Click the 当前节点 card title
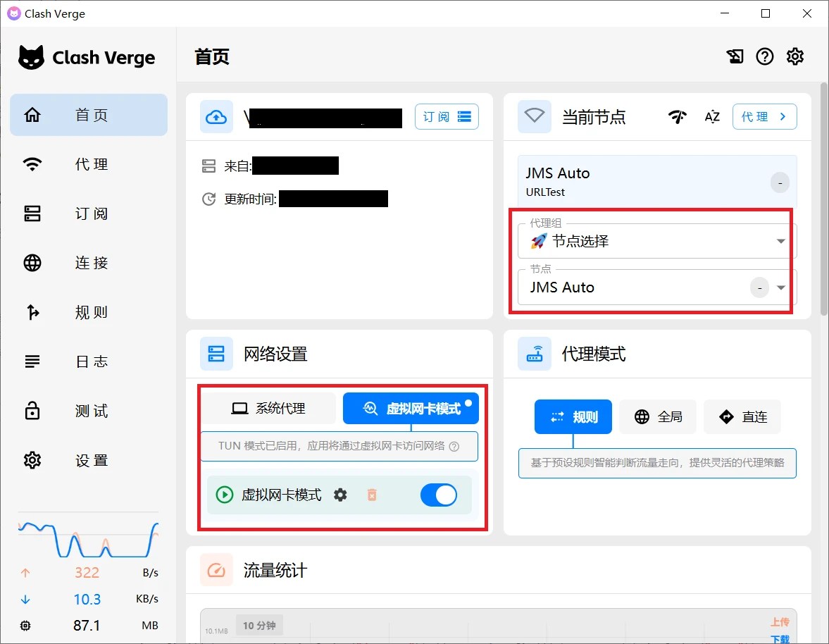Viewport: 829px width, 644px height. tap(594, 116)
